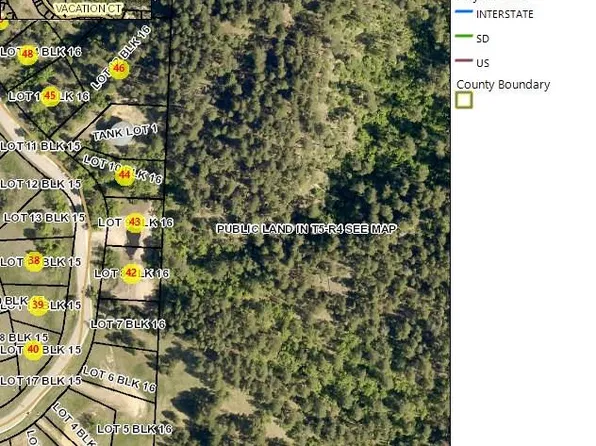
Task: Click the blue INTERSTATE legend line
Action: (x=464, y=12)
